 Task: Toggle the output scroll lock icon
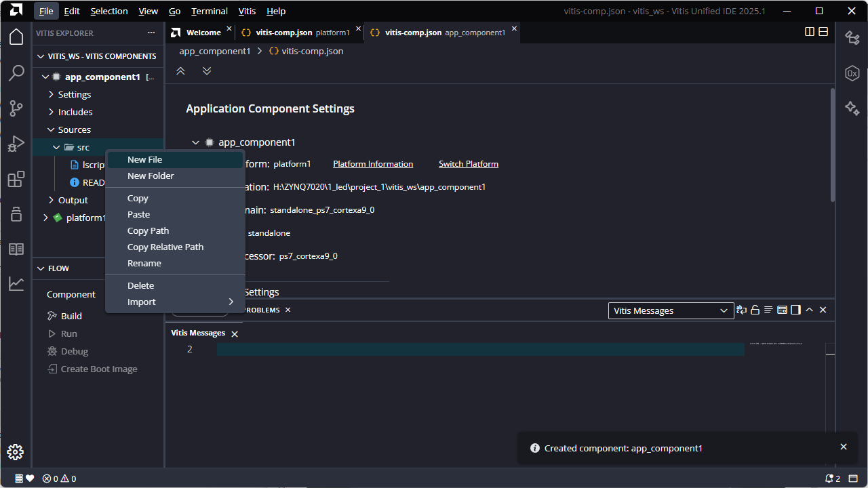[x=755, y=310]
